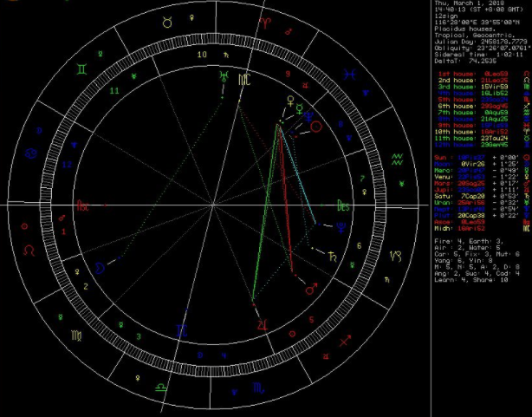Select the red Jupiter glyph
The width and height of the screenshot is (532, 417).
pos(261,324)
